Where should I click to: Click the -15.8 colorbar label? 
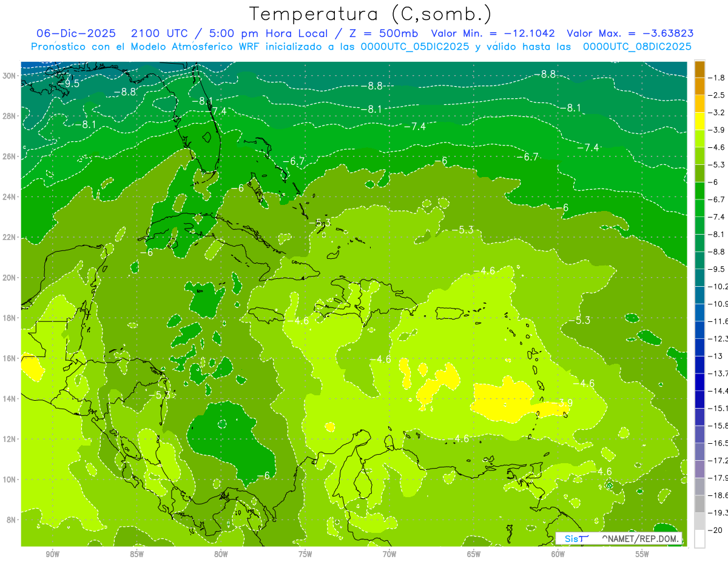[x=718, y=426]
